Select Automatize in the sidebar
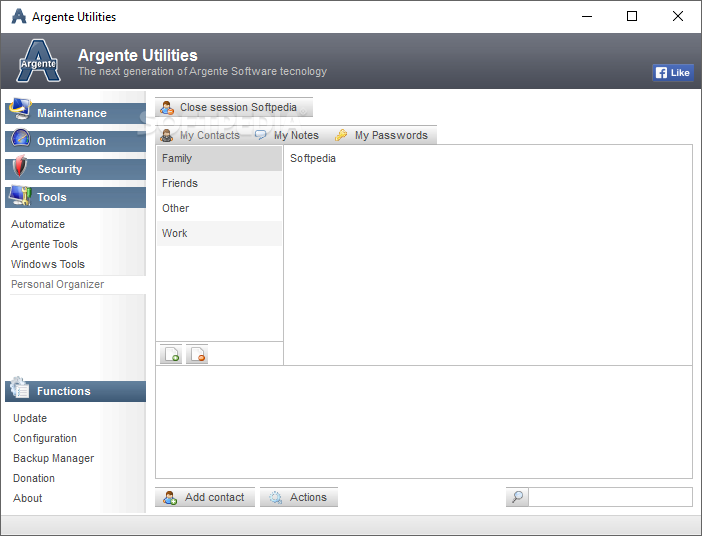 pyautogui.click(x=38, y=224)
